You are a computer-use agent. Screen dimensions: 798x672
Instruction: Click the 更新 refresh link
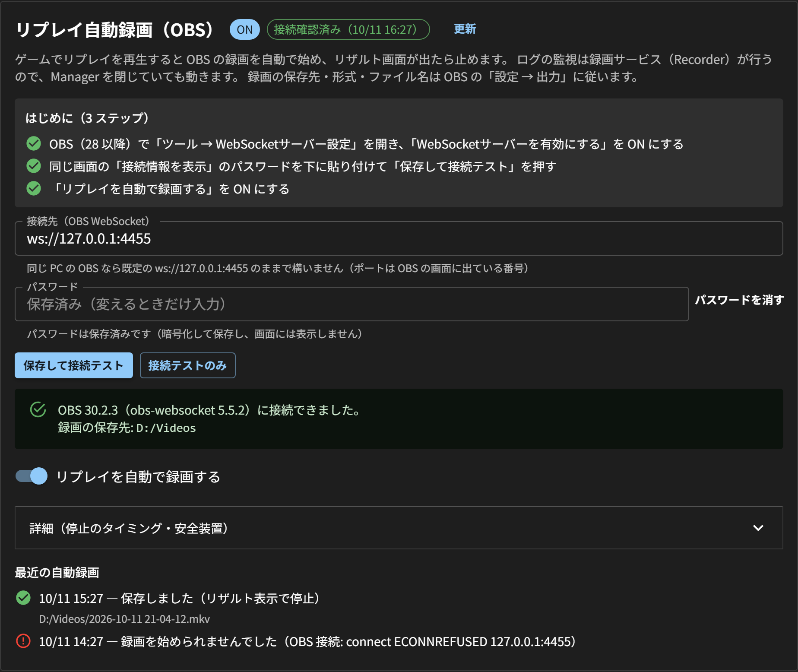coord(465,29)
